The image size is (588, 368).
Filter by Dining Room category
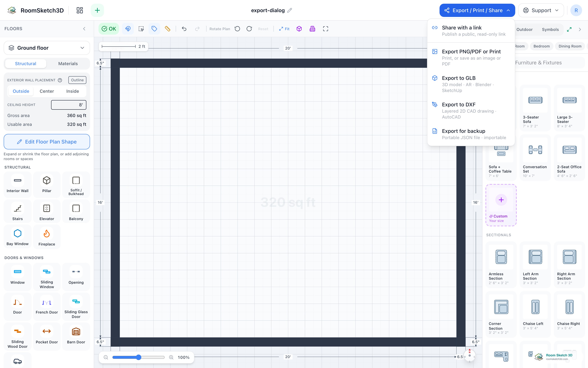pyautogui.click(x=570, y=46)
